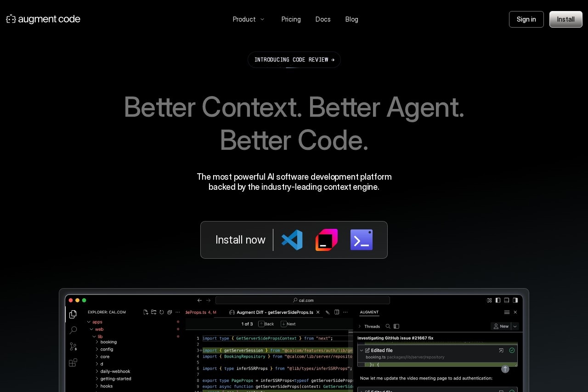Screen dimensions: 588x392
Task: Click the Refresh Explorer icon
Action: tap(161, 312)
